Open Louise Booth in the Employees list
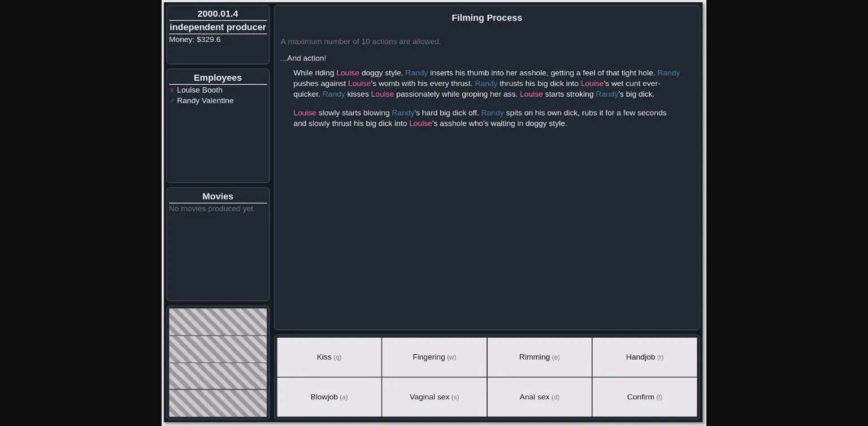The image size is (868, 426). (199, 90)
